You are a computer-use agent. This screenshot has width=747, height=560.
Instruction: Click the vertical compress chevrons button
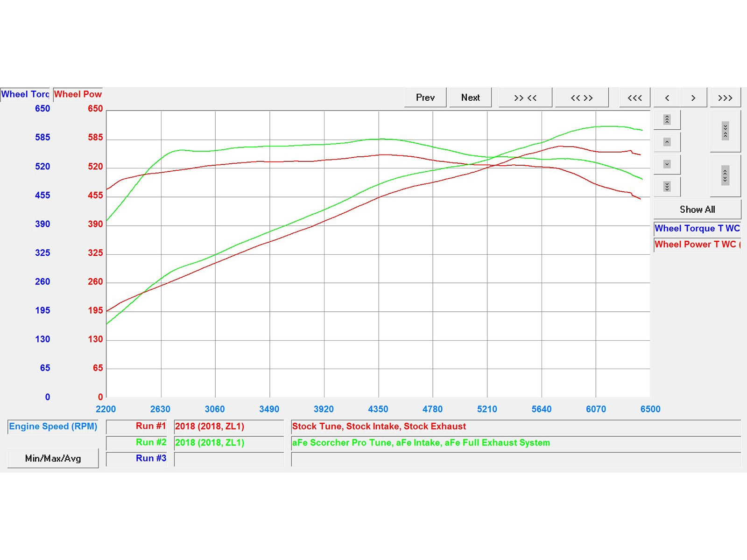(725, 131)
